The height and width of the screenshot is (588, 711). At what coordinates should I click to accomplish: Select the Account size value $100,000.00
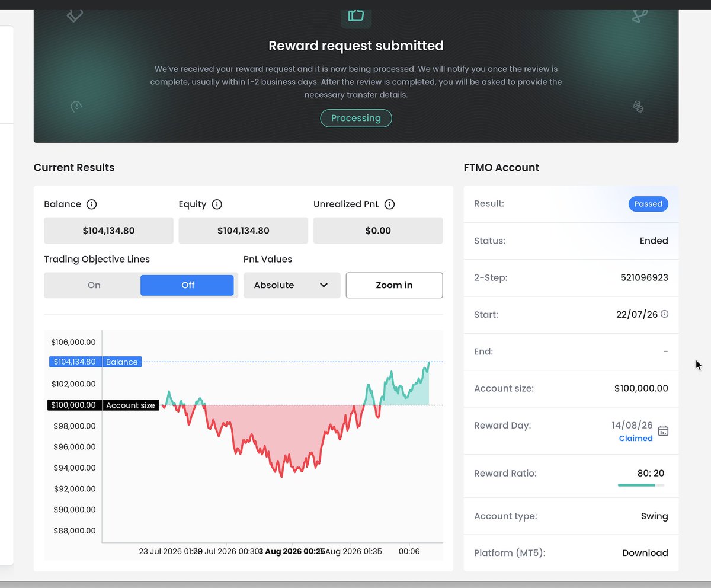641,389
